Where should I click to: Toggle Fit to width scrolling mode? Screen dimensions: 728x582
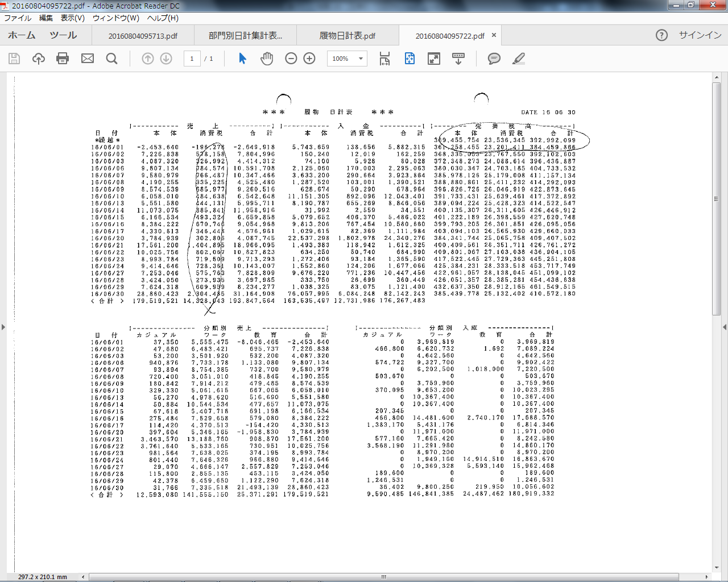[385, 59]
